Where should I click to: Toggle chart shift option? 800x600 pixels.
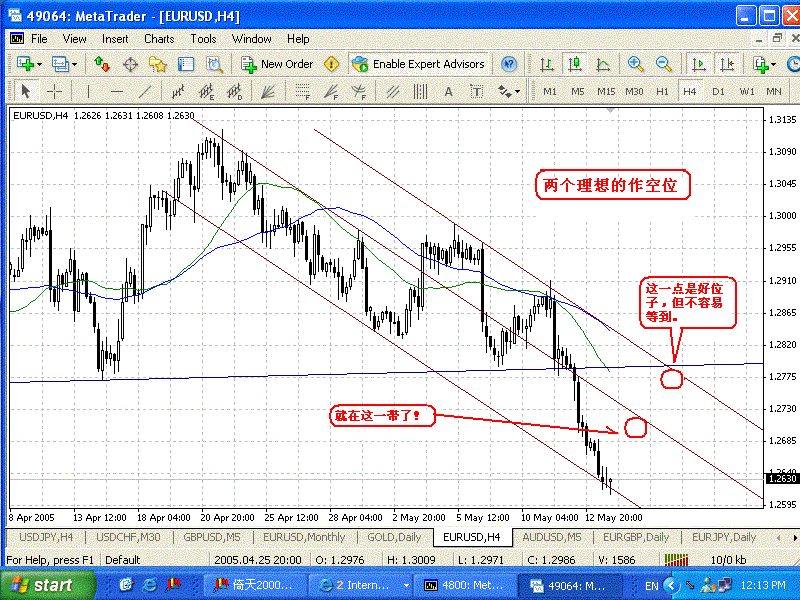(x=727, y=64)
